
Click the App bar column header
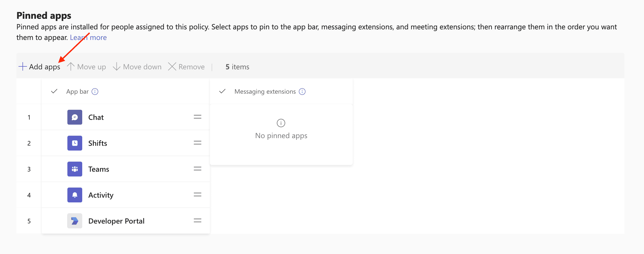[x=77, y=92]
